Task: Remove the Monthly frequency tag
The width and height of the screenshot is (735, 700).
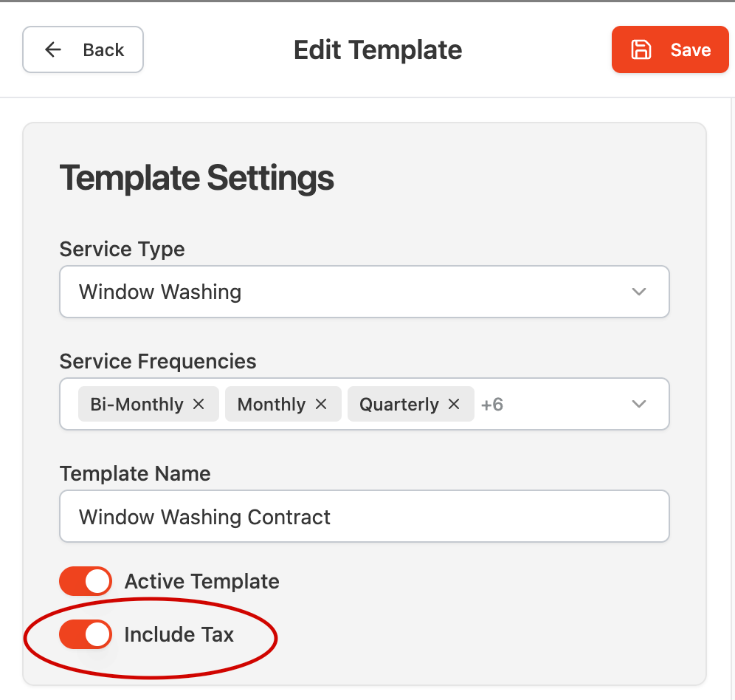Action: tap(321, 404)
